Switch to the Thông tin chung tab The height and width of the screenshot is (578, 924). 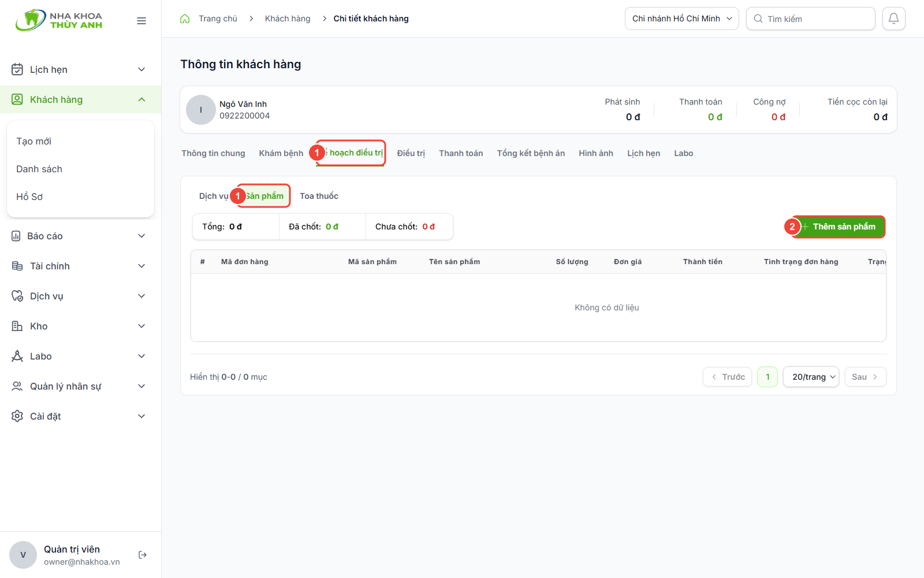click(213, 153)
